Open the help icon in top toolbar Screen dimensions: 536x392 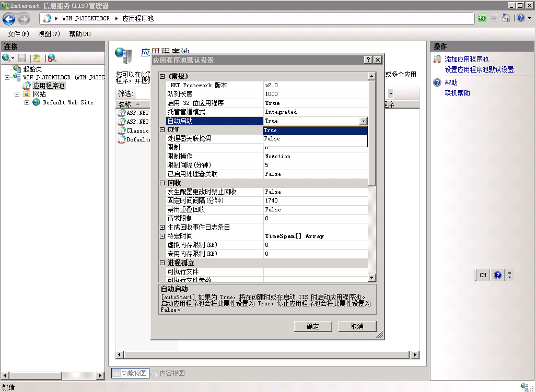pos(521,18)
